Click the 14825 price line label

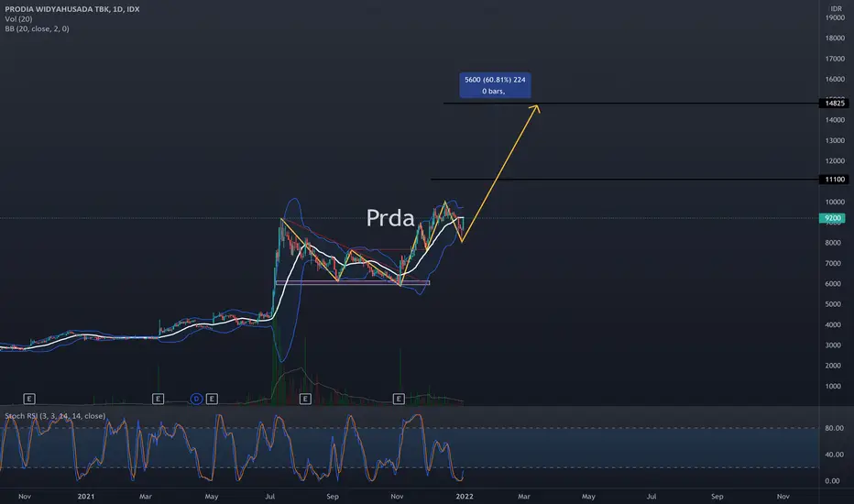click(x=835, y=104)
